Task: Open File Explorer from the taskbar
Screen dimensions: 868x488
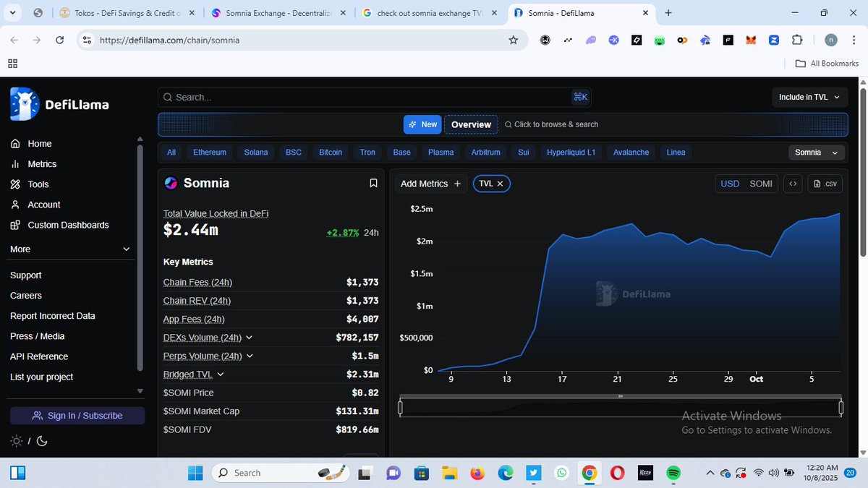Action: click(x=449, y=473)
